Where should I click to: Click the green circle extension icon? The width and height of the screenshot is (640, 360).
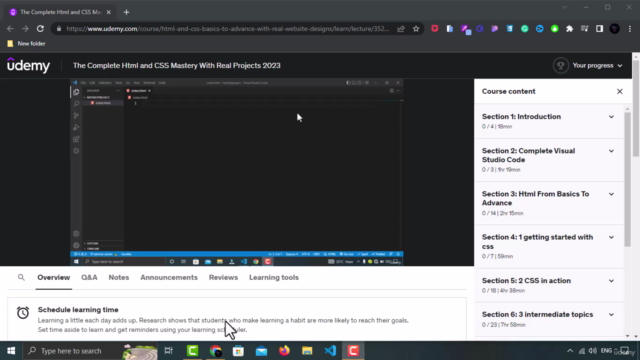(554, 29)
